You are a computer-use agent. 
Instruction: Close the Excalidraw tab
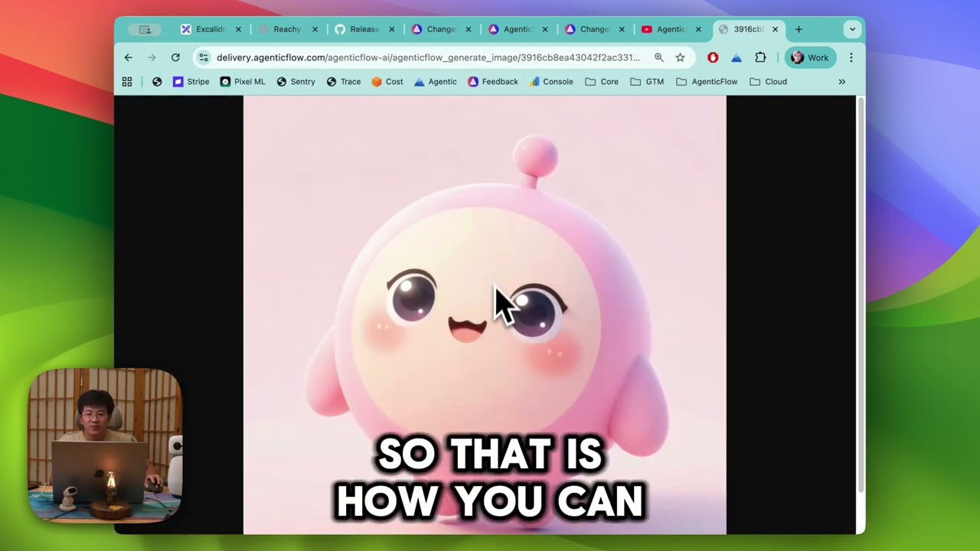238,29
